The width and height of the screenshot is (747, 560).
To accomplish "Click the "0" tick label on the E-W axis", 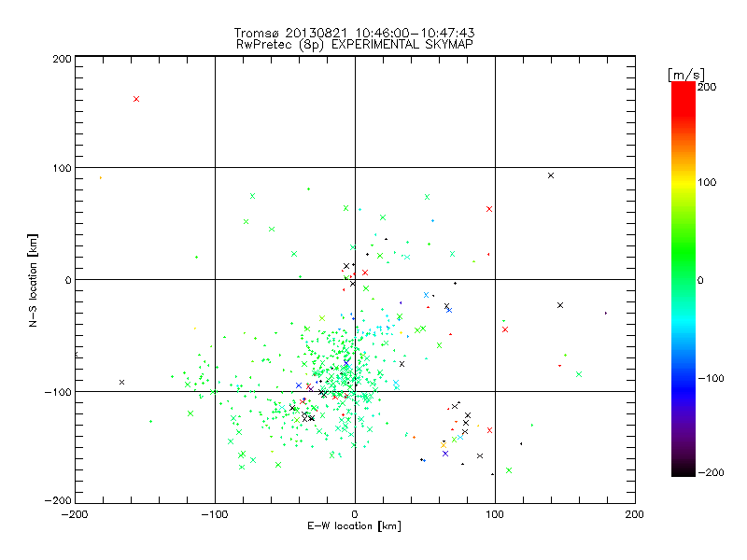I will tap(355, 514).
